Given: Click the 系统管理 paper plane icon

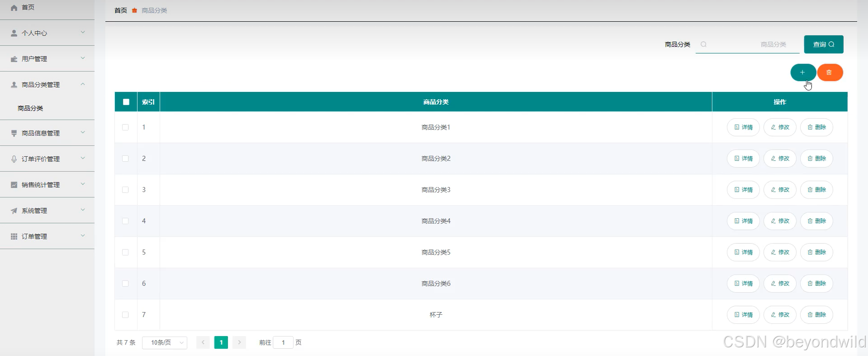Looking at the screenshot, I should click(14, 211).
